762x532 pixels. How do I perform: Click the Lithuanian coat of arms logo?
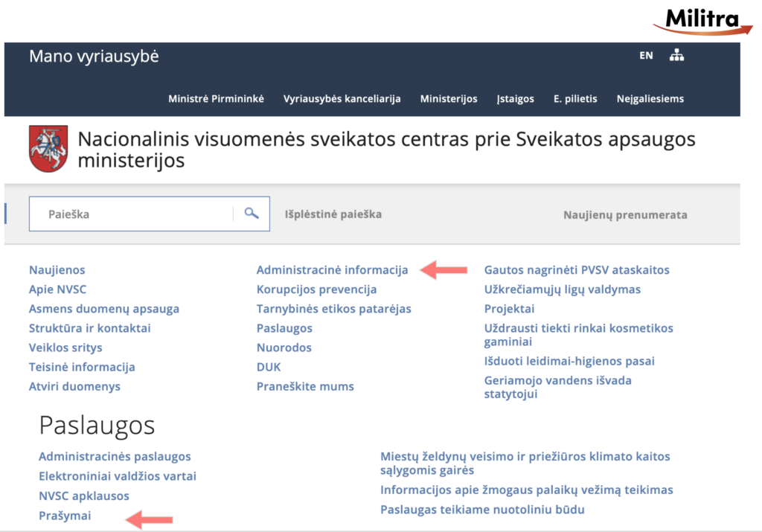click(48, 149)
